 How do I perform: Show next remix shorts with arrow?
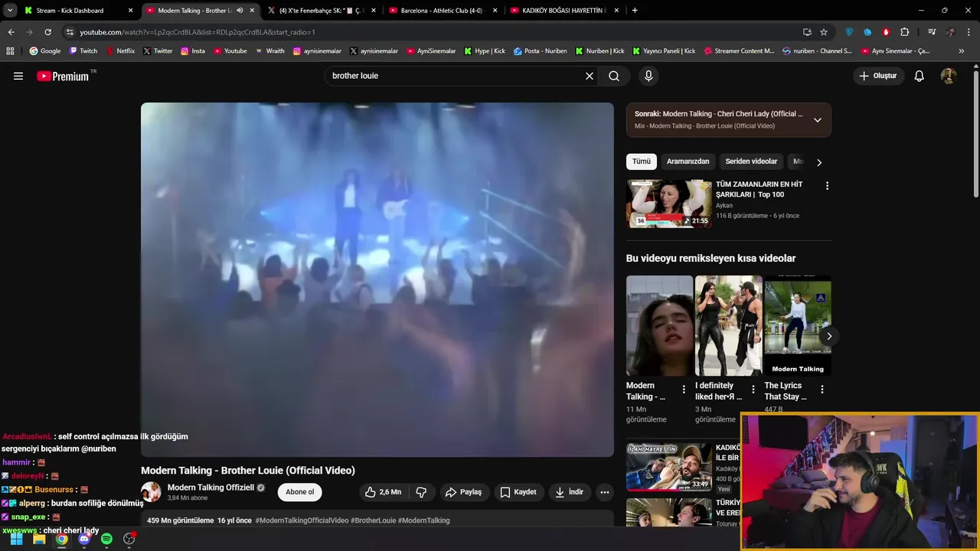[x=829, y=336]
